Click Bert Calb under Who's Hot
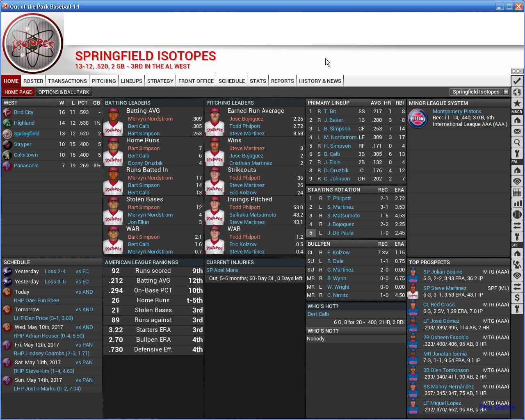Screen dimensions: 525x420 pos(318,314)
